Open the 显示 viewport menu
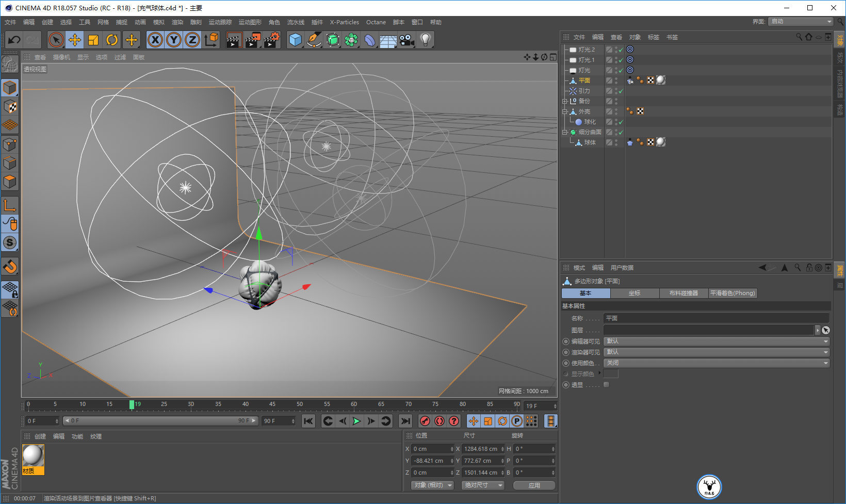846x504 pixels. pyautogui.click(x=83, y=57)
